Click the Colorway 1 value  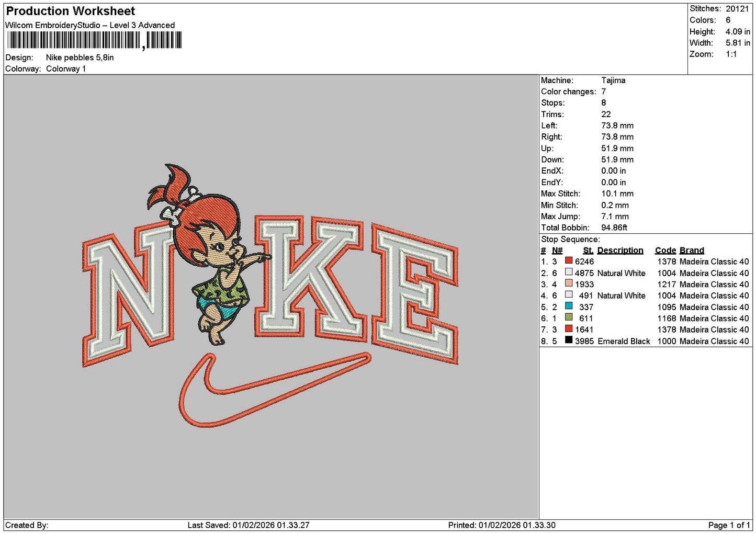(x=66, y=69)
